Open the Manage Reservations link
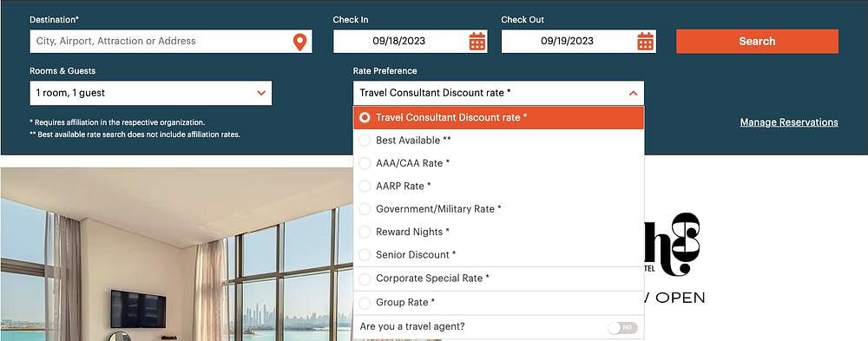Screen dimensions: 868x341 [789, 122]
